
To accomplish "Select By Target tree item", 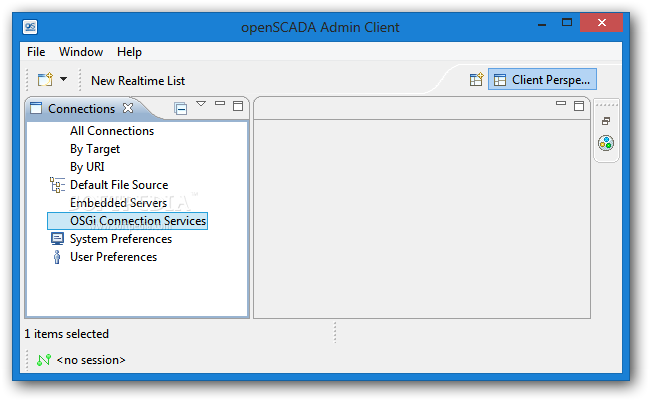I will (95, 149).
